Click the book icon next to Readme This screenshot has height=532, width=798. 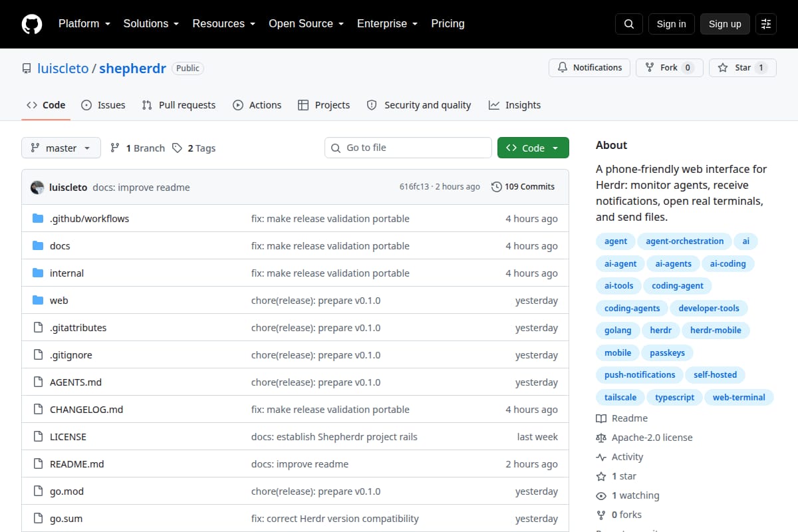click(601, 418)
